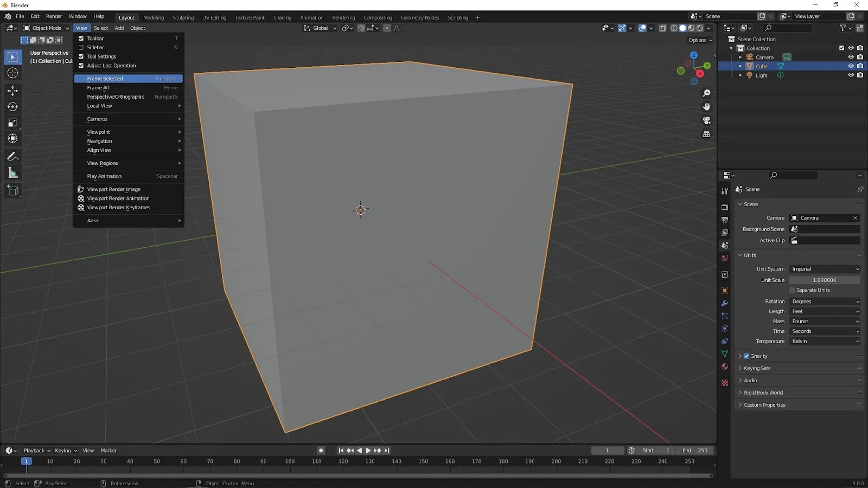The image size is (868, 488).
Task: Select the Measure tool
Action: [x=12, y=172]
